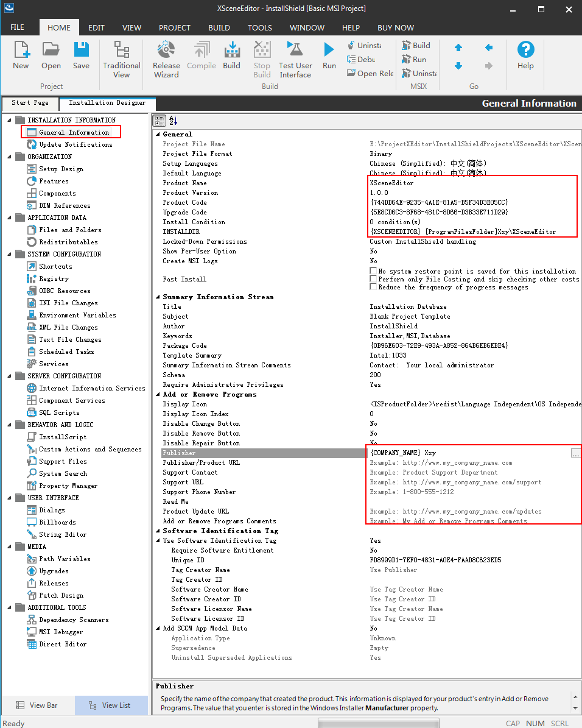Open the String Editor view
Image resolution: width=582 pixels, height=728 pixels.
(x=63, y=534)
